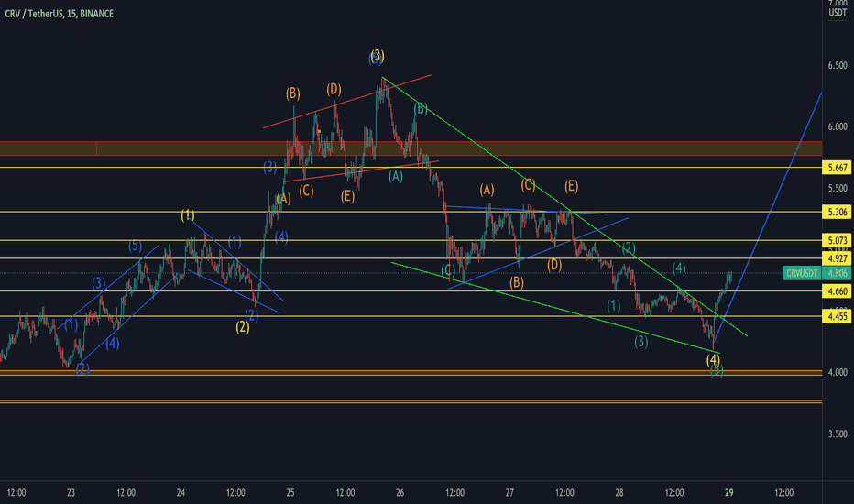Select the red resistance zone rectangle
This screenshot has height=504, width=854.
[411, 148]
